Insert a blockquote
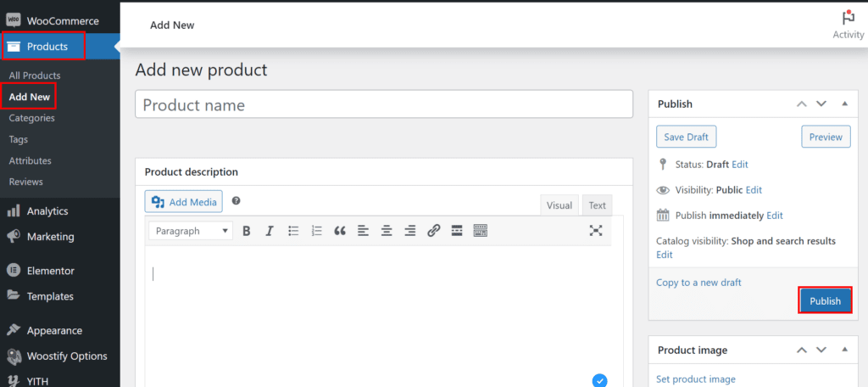This screenshot has width=868, height=387. (x=340, y=231)
